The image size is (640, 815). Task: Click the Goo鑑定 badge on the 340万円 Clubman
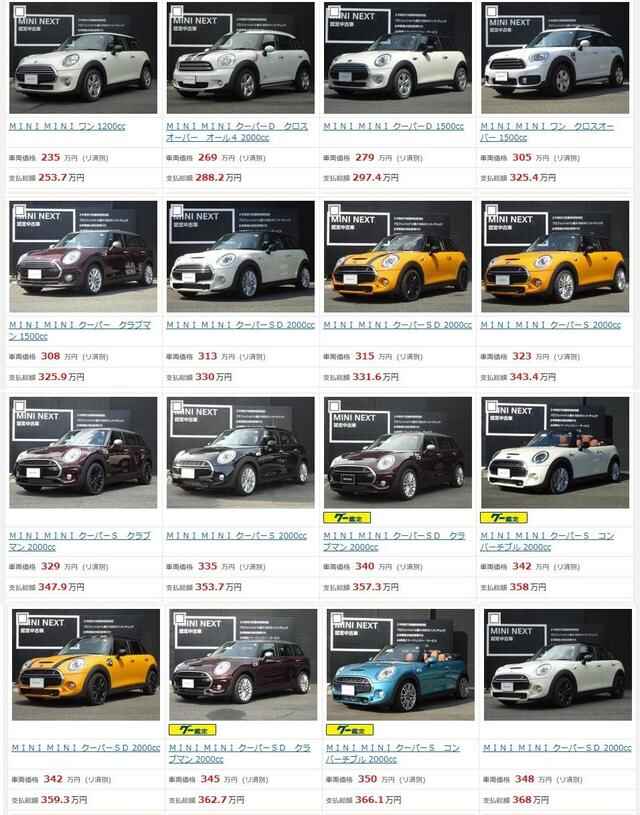point(347,518)
